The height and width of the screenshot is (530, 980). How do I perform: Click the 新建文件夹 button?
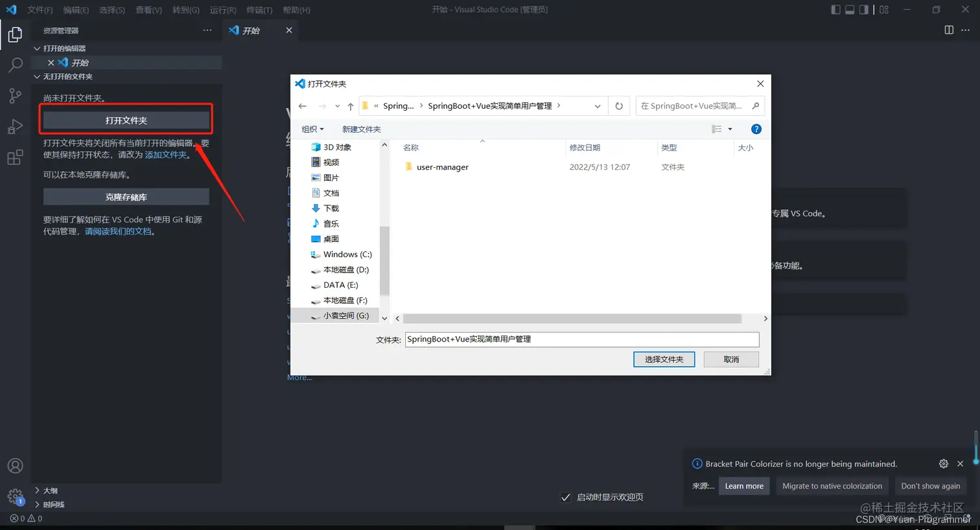(361, 129)
